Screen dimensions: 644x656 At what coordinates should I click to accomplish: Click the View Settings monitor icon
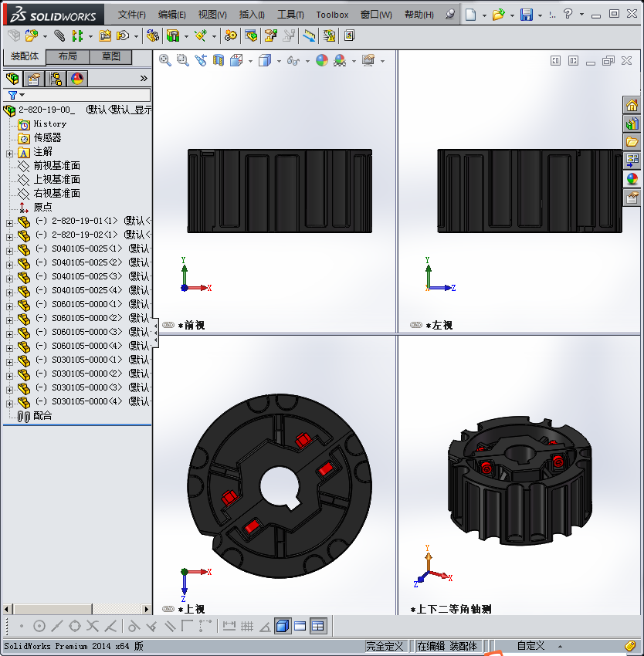(x=368, y=60)
